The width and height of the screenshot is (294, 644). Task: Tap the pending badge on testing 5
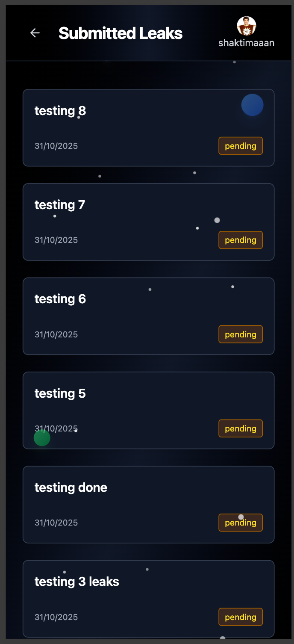tap(240, 428)
